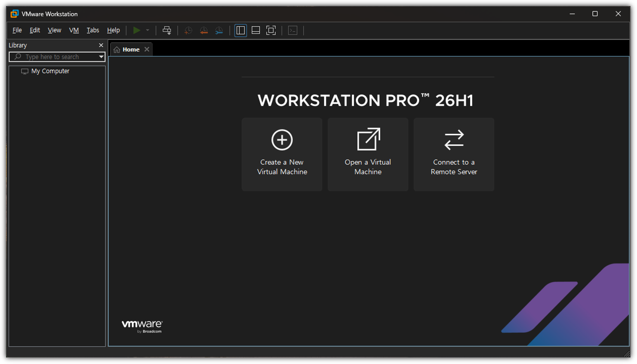Open the View menu
Viewport: 637px width, 364px height.
54,30
